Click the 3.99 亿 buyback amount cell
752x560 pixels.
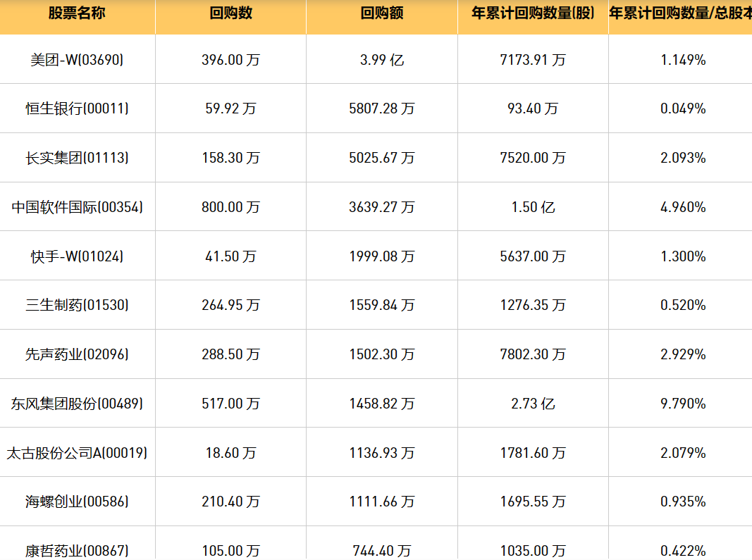click(381, 60)
